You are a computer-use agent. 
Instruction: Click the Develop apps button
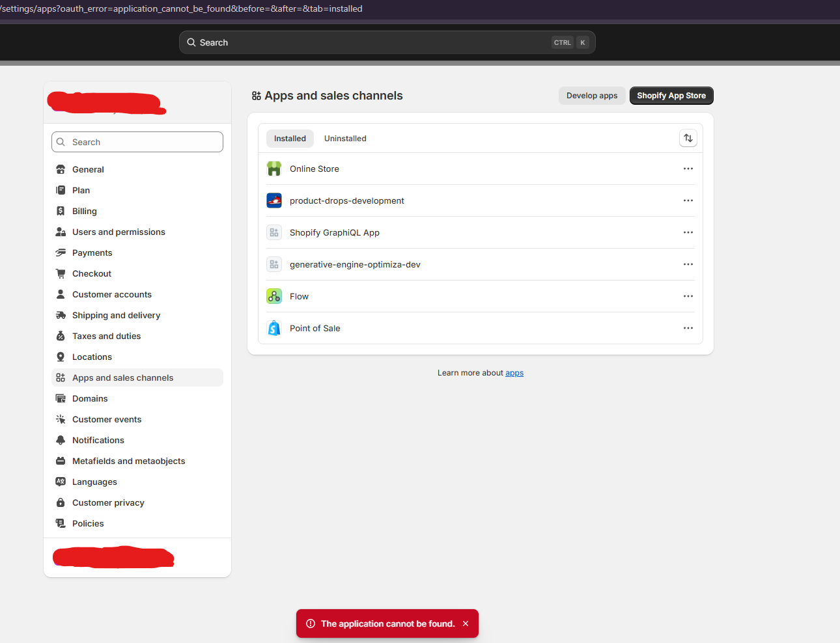coord(592,96)
